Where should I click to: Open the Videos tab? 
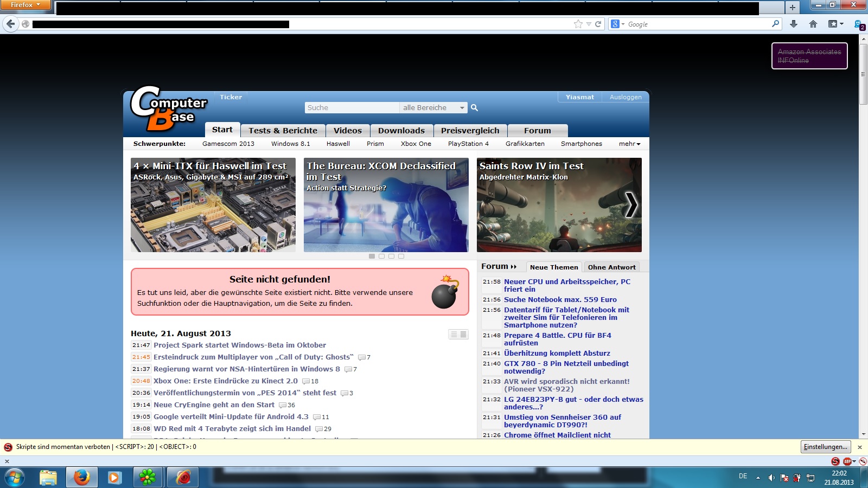pyautogui.click(x=348, y=131)
